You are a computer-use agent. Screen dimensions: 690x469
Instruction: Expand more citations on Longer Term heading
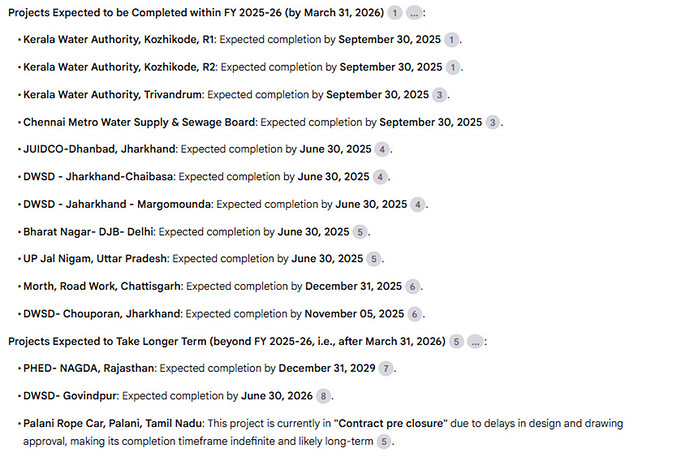(x=475, y=342)
